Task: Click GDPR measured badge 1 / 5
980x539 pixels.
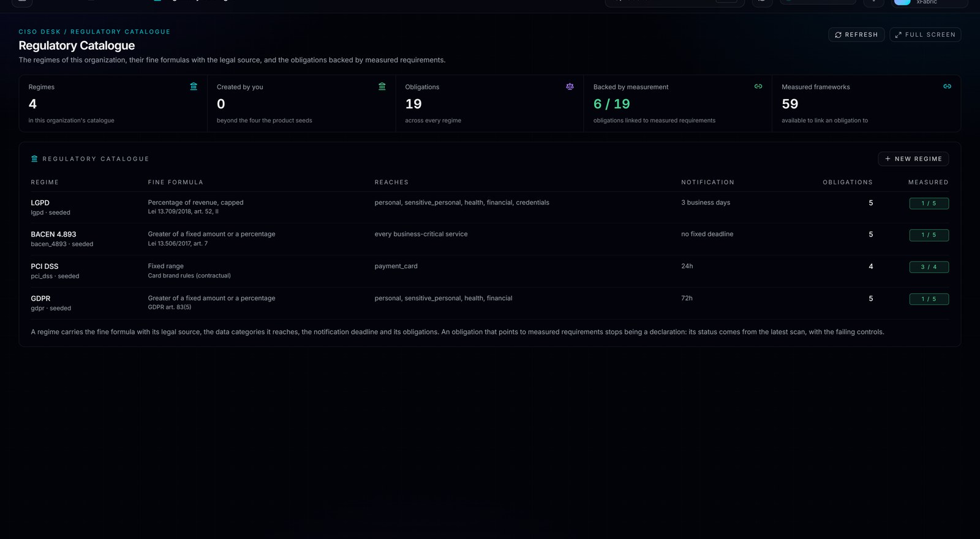Action: click(x=929, y=299)
